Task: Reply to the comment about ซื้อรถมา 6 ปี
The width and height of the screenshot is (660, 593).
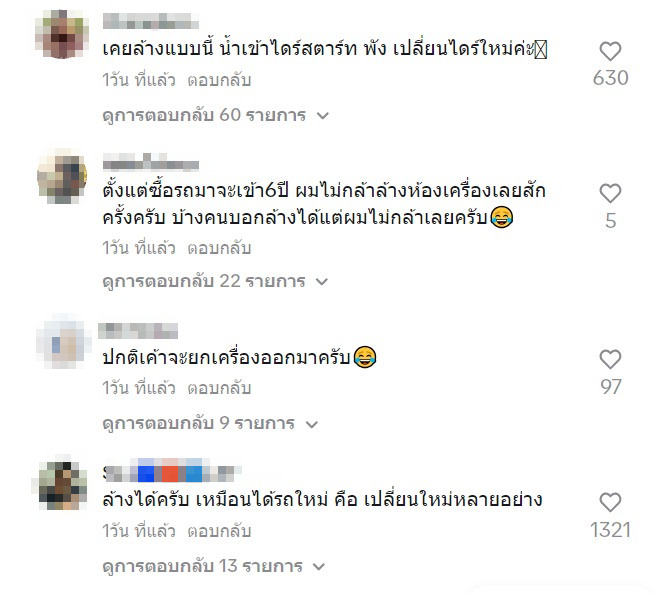Action: [219, 248]
